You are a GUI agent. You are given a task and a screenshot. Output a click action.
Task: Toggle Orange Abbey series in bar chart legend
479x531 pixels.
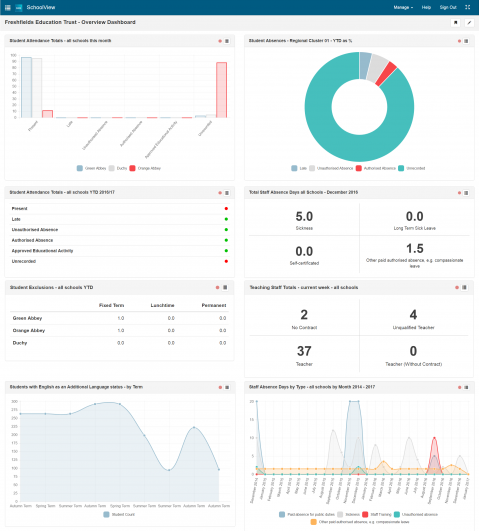[x=145, y=168]
